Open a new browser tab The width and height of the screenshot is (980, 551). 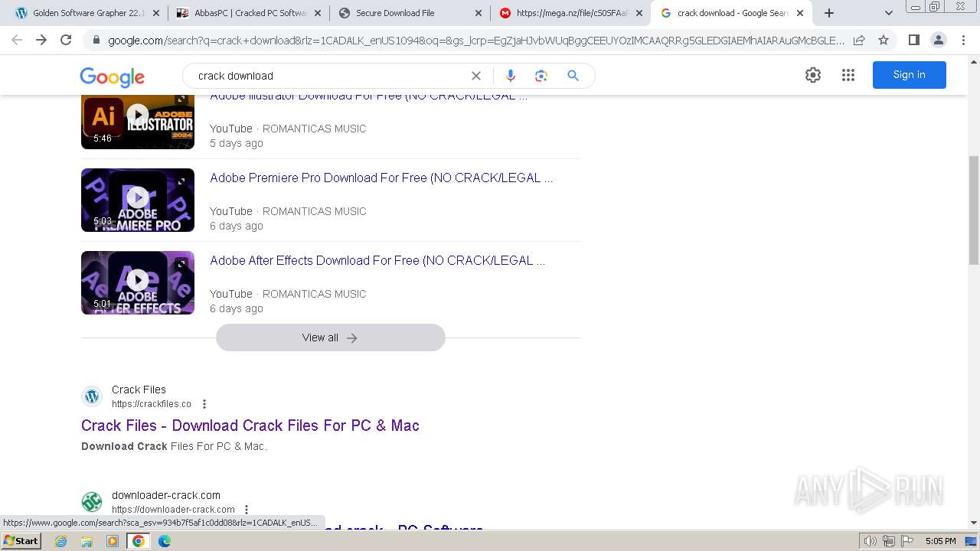pos(828,13)
